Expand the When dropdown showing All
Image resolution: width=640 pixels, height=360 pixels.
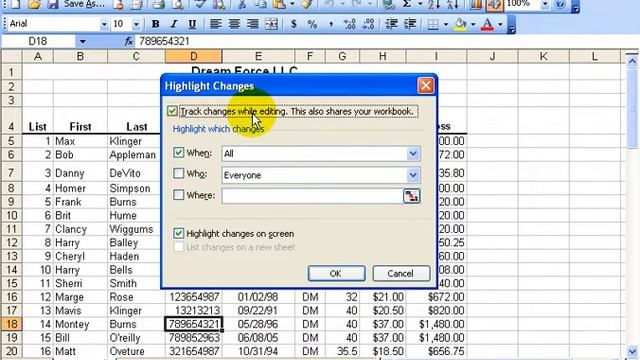[x=413, y=154]
